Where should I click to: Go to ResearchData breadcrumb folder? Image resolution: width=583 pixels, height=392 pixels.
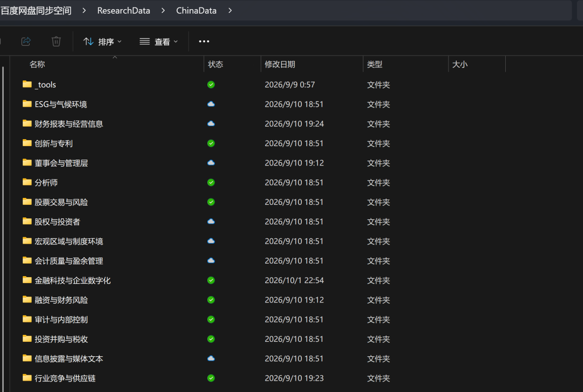click(124, 10)
